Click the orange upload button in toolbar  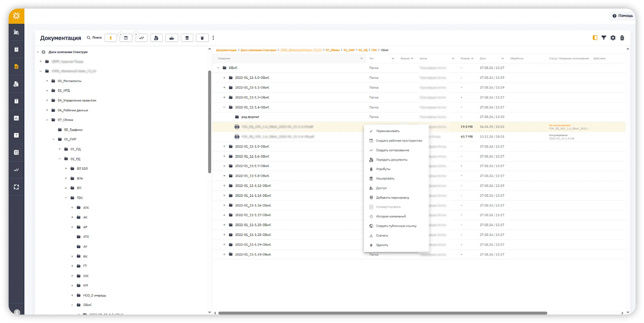[x=111, y=38]
